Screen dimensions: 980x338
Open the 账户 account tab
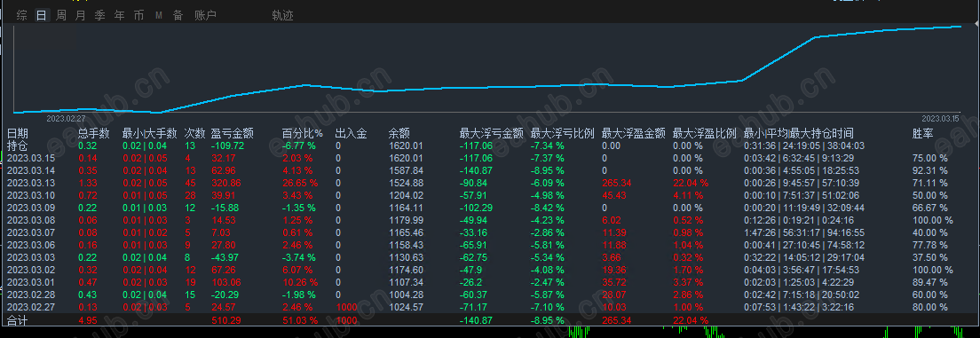pyautogui.click(x=205, y=16)
